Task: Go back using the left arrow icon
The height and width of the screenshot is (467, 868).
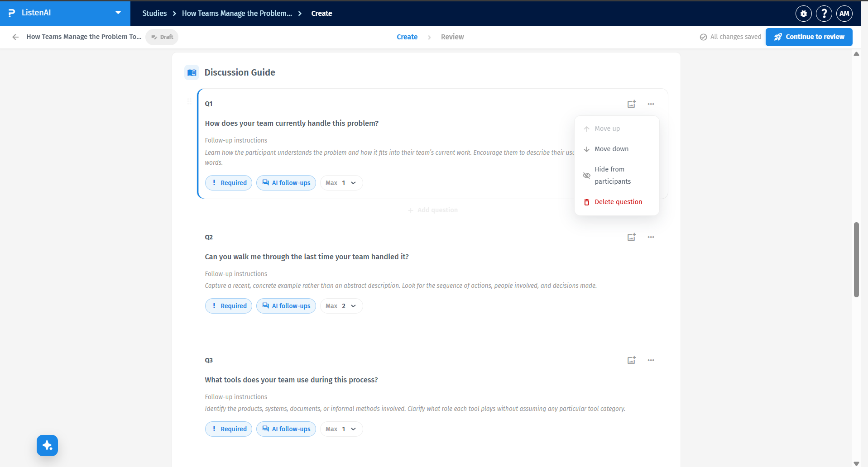Action: 15,37
